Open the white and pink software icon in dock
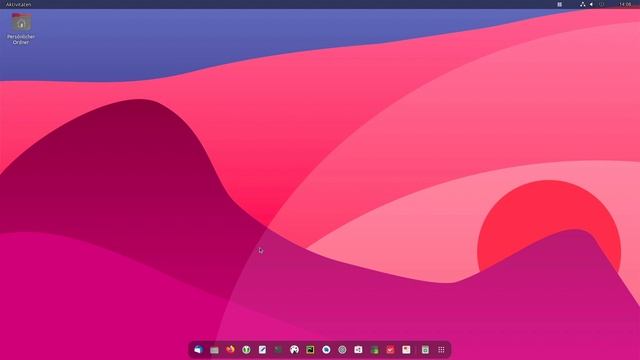The height and width of the screenshot is (360, 640). [x=358, y=350]
